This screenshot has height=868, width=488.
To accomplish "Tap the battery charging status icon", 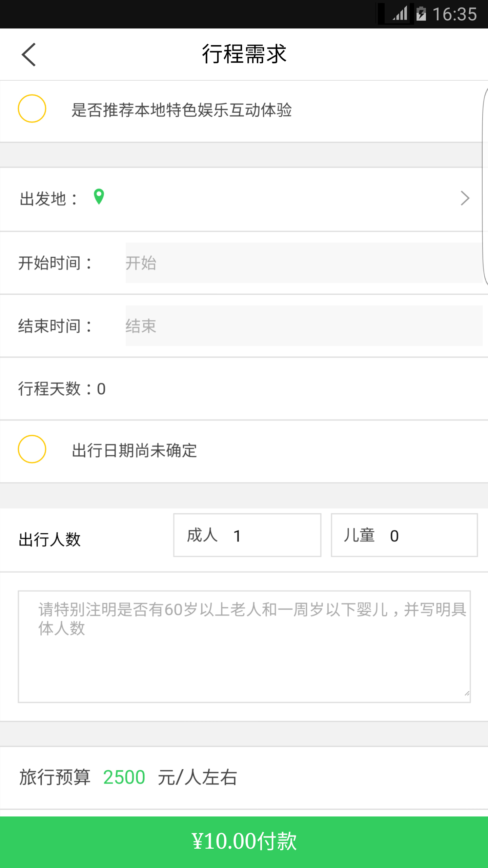I will [x=421, y=14].
